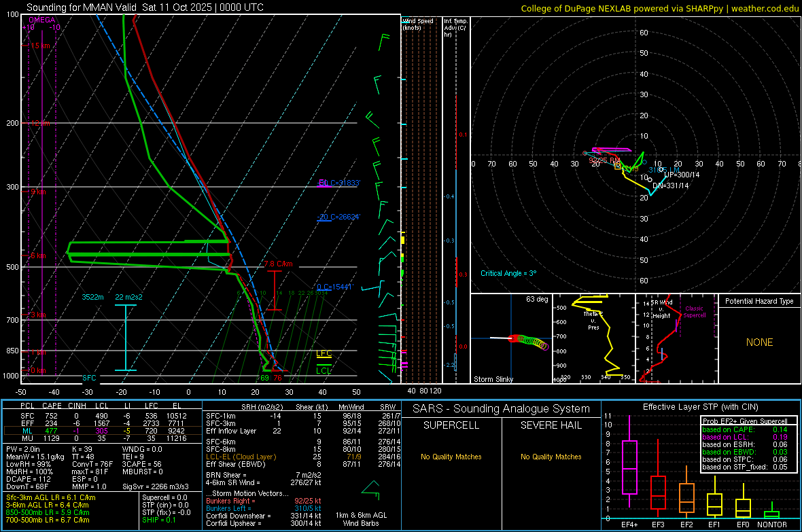This screenshot has height=532, width=802.
Task: Click the 'K = 39' index value
Action: click(82, 449)
